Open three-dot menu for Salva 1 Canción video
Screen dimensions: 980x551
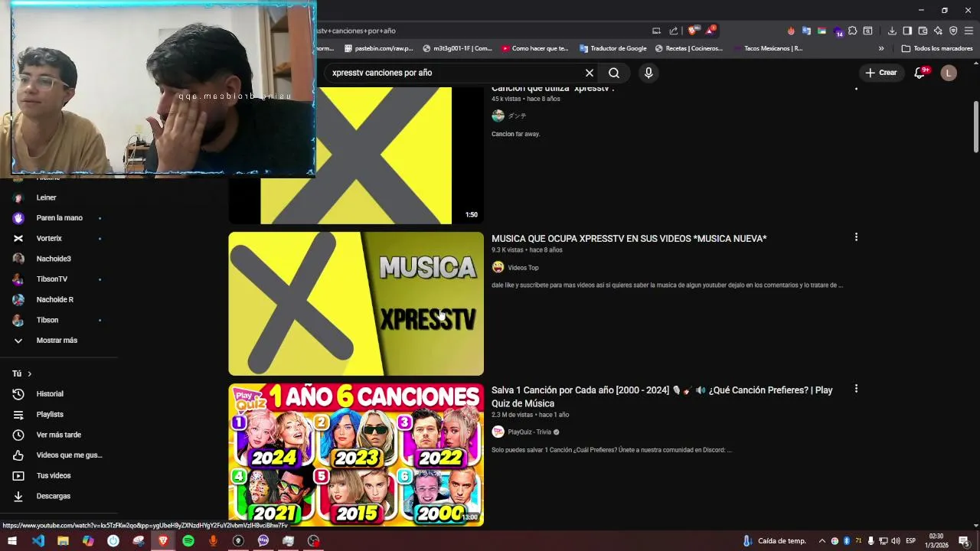pos(856,389)
